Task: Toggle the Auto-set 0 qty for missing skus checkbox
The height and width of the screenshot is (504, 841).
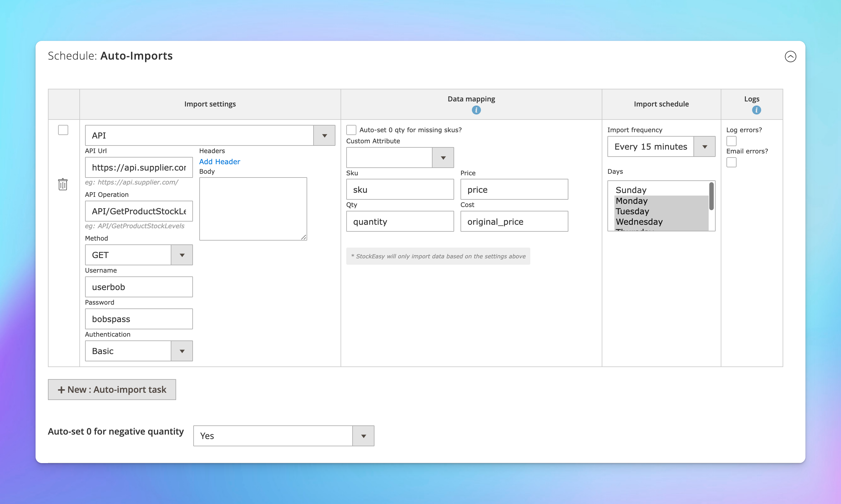Action: click(351, 130)
